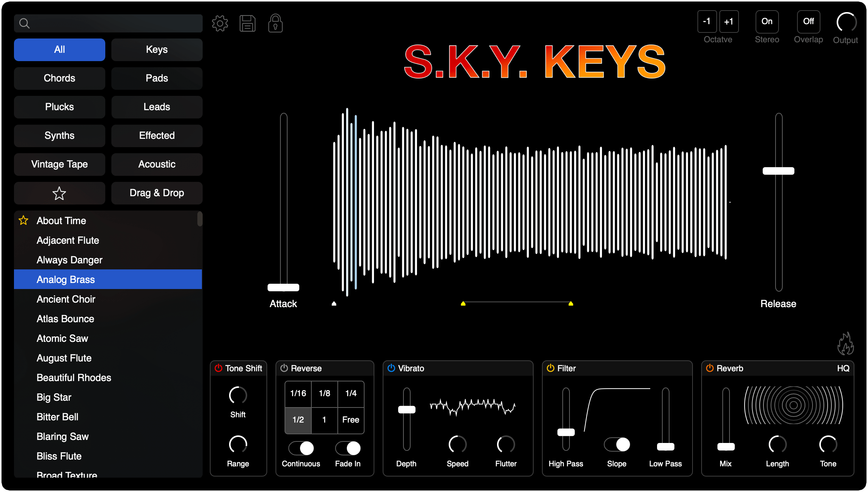
Task: Save the current preset
Action: pos(248,23)
